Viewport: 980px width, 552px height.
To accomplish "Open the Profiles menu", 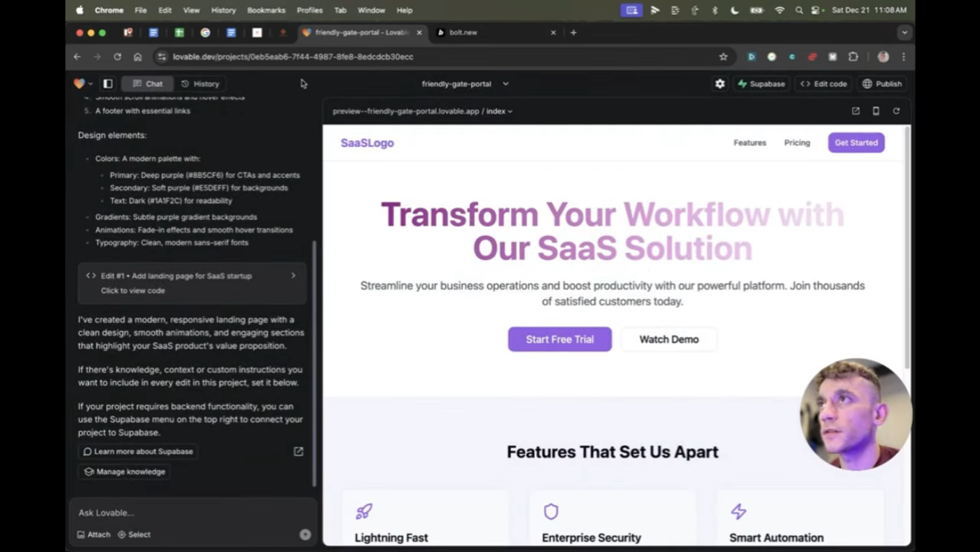I will [309, 11].
